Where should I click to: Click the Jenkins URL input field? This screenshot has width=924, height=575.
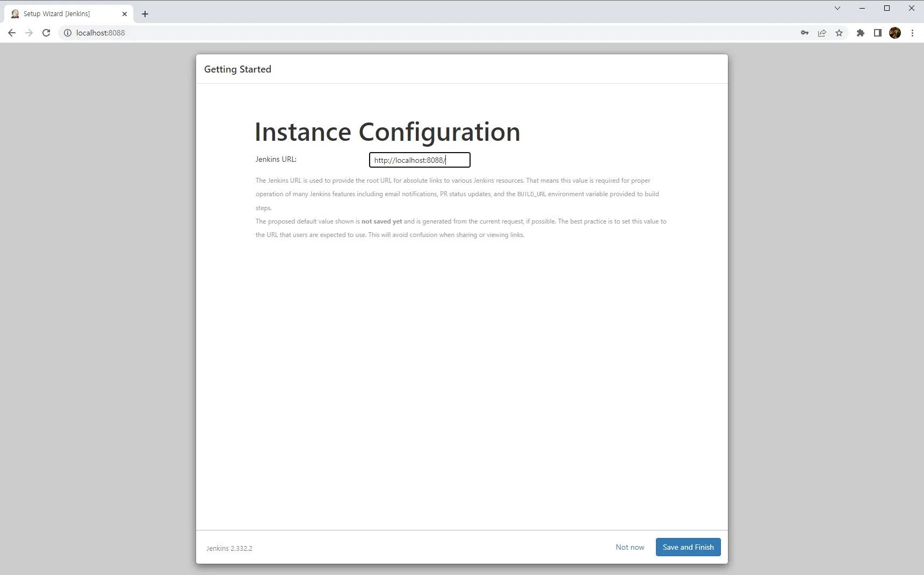point(420,160)
